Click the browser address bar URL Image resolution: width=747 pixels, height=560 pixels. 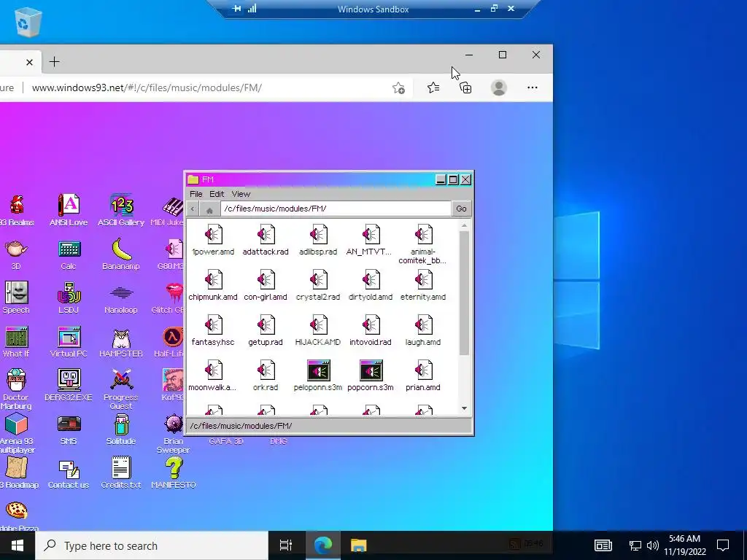pyautogui.click(x=147, y=87)
